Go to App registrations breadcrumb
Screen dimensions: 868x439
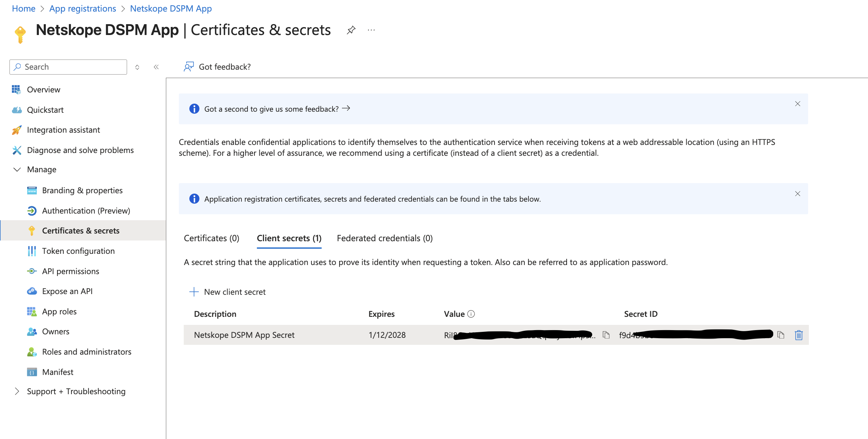point(83,8)
